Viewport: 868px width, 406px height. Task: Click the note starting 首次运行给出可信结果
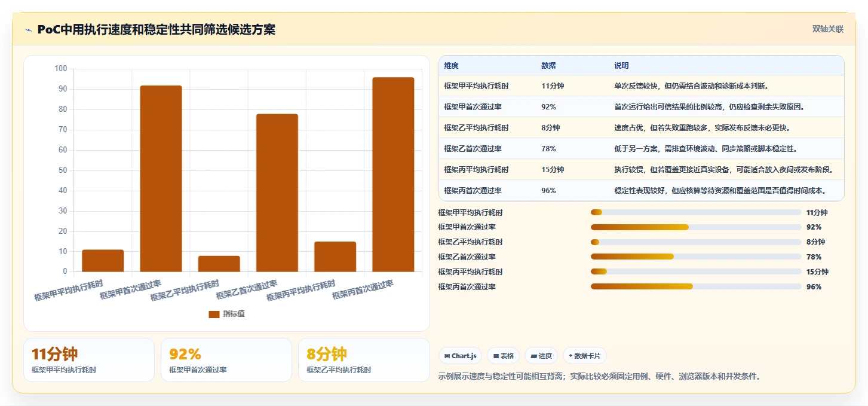coord(709,107)
